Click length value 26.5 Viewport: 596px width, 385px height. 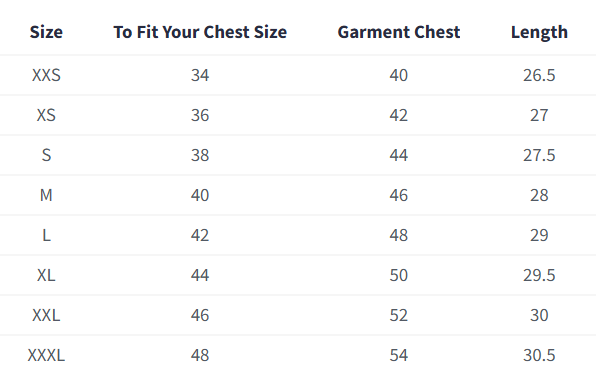[539, 75]
